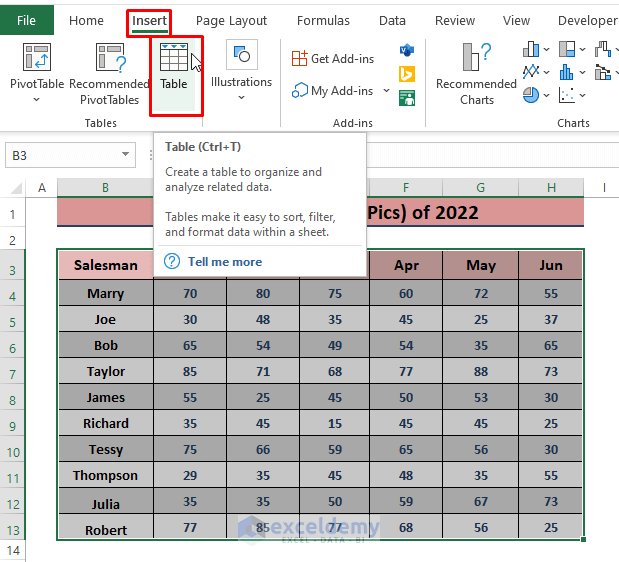
Task: Switch to the Data tab
Action: pos(392,21)
